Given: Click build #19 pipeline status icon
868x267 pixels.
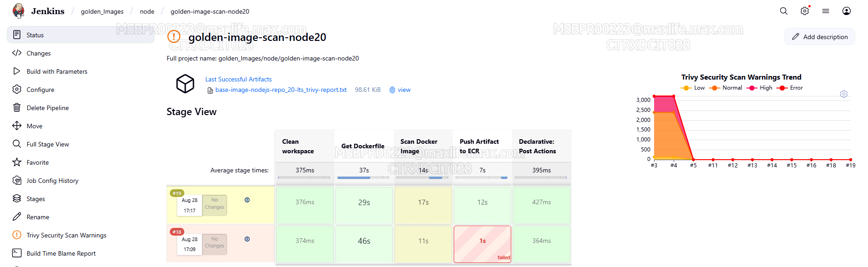Looking at the screenshot, I should 247,200.
